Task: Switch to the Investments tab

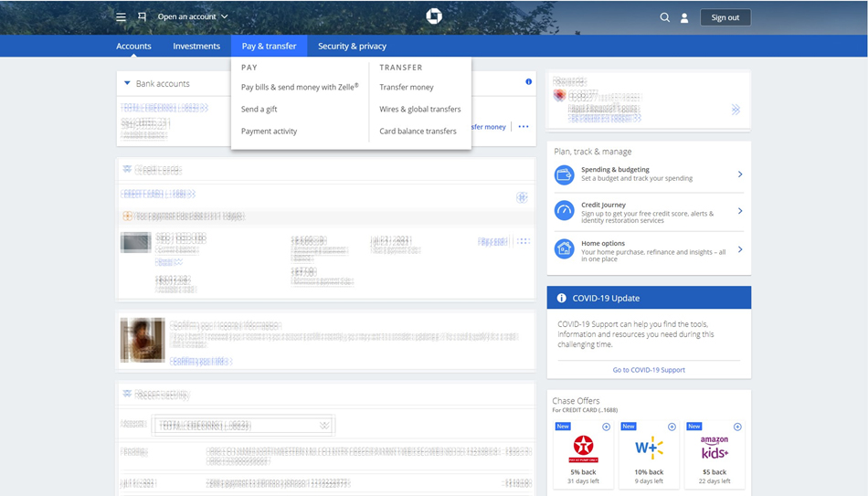Action: (x=196, y=47)
